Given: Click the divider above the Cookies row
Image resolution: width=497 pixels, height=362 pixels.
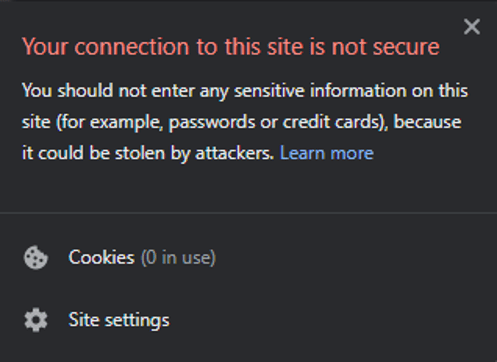Looking at the screenshot, I should [x=248, y=212].
